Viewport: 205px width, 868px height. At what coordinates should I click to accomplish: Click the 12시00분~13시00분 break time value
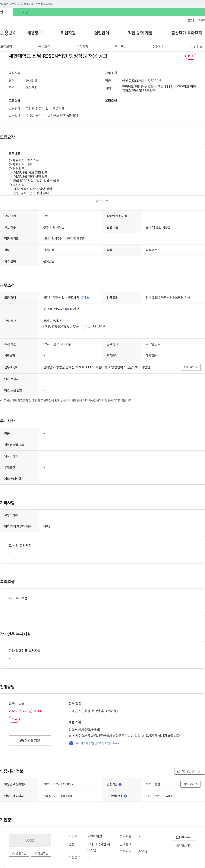(x=57, y=344)
